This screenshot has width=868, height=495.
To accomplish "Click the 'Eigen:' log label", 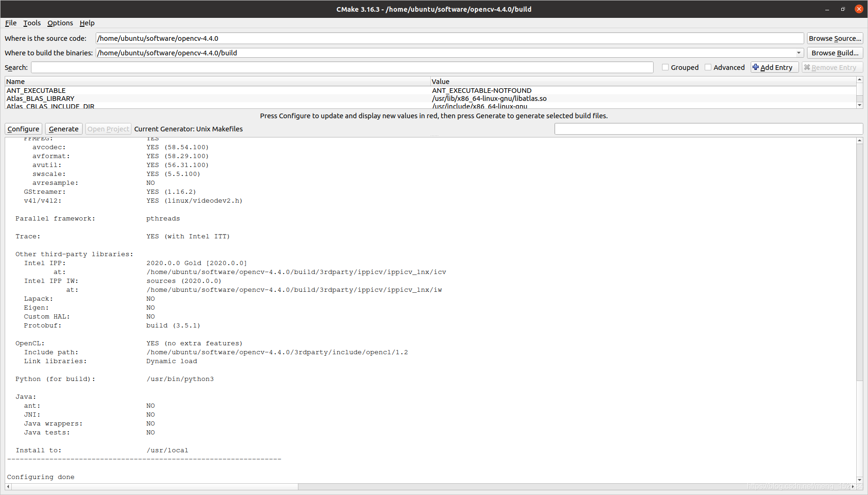I will [x=37, y=308].
